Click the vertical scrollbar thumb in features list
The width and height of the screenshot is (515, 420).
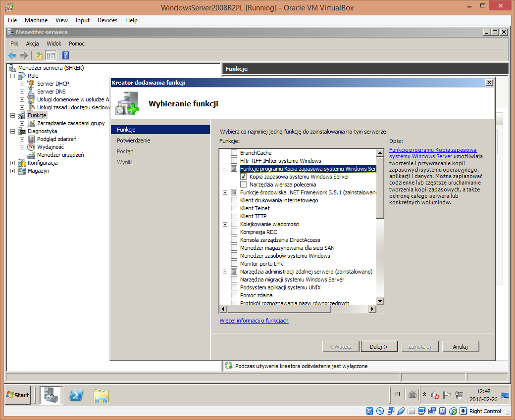click(380, 187)
